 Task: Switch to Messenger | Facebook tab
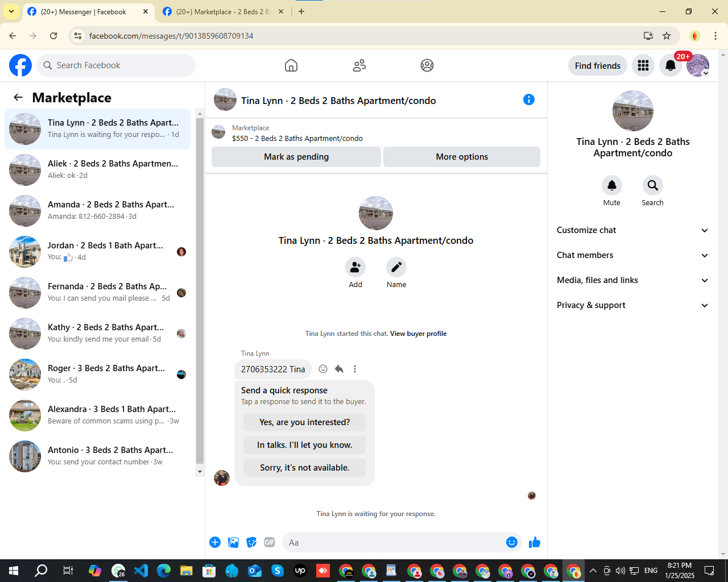pyautogui.click(x=88, y=11)
